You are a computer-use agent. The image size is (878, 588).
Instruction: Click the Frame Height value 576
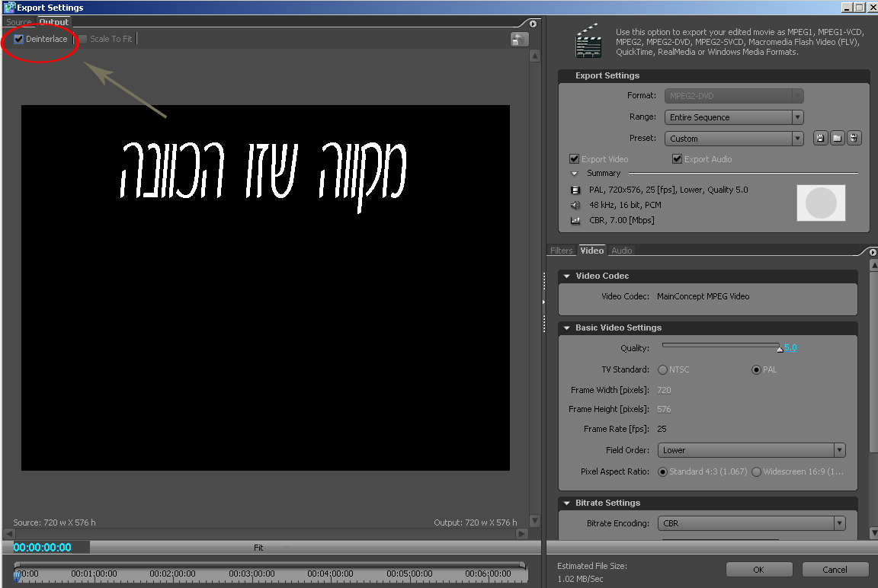tap(664, 409)
